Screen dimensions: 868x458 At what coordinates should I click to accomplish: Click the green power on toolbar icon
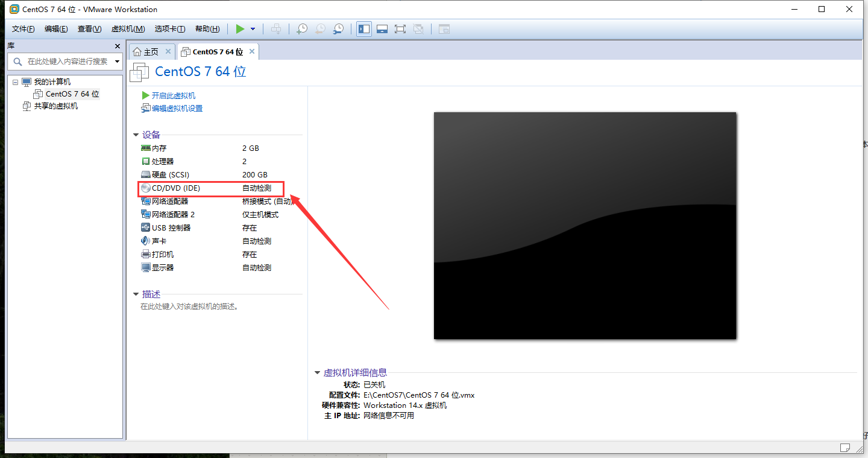click(x=239, y=28)
